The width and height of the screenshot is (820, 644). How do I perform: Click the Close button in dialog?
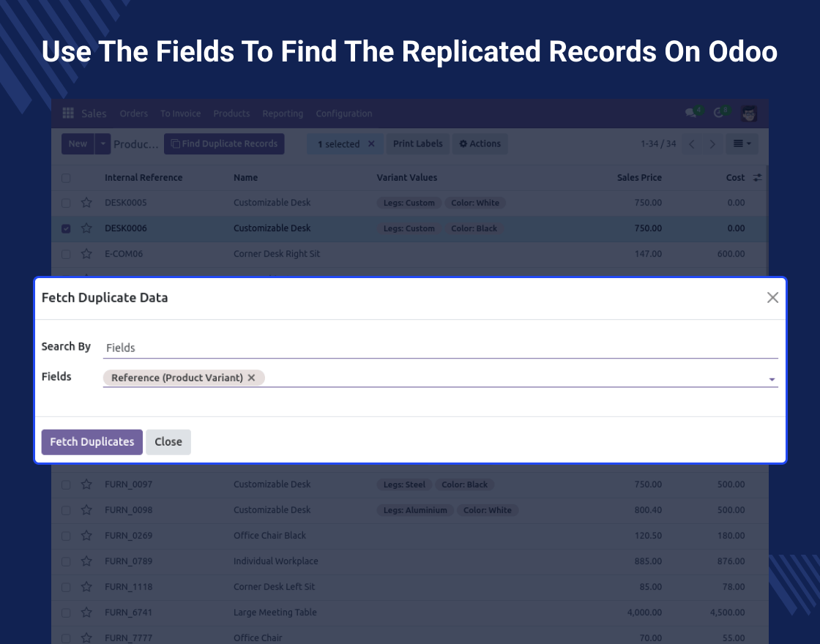(168, 442)
